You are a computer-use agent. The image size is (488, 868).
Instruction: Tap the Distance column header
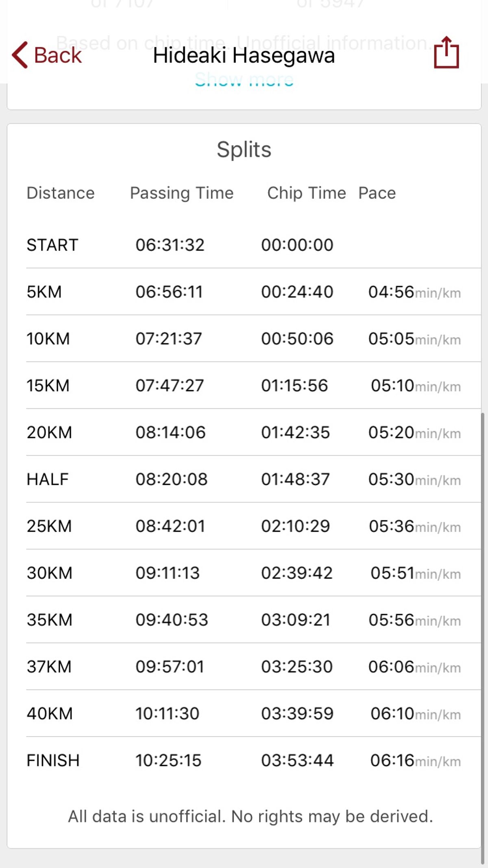tap(61, 193)
